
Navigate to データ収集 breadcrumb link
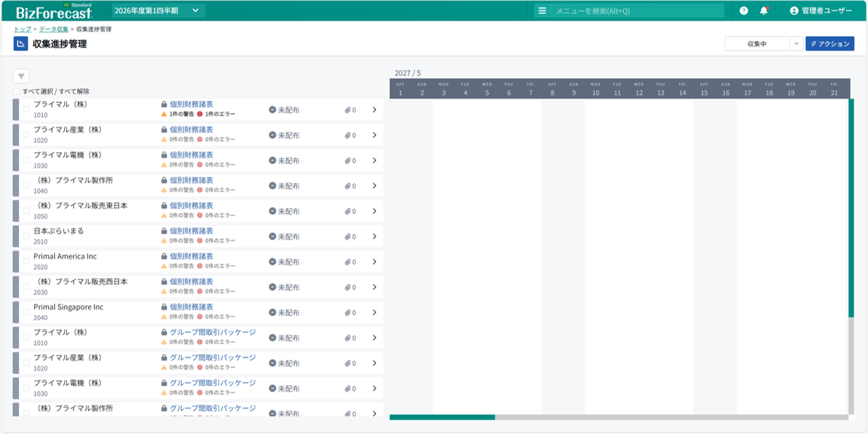pos(53,29)
